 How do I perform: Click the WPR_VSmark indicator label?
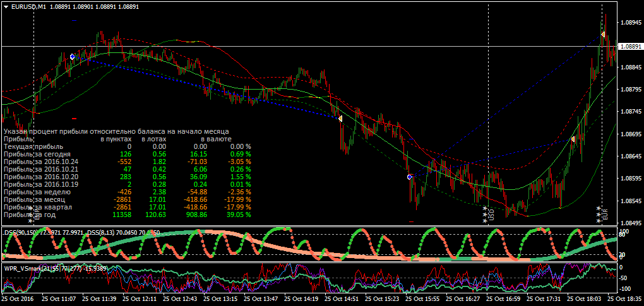pos(56,269)
